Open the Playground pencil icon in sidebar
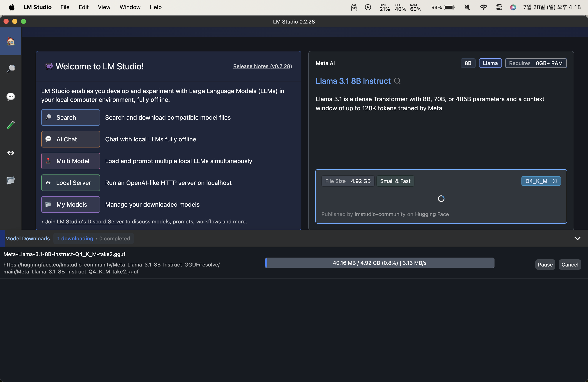This screenshot has width=588, height=382. tap(11, 125)
